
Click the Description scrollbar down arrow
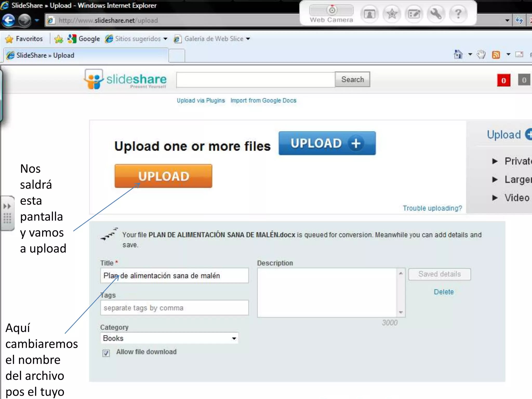401,312
